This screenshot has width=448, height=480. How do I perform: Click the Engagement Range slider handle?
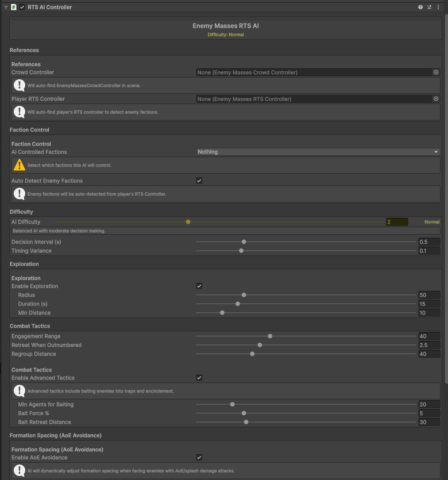[270, 336]
